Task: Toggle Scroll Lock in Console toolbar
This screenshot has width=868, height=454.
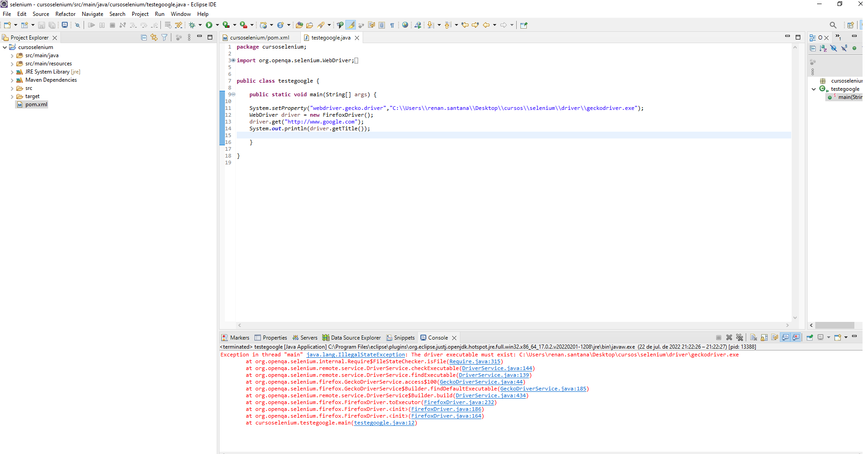Action: 764,337
